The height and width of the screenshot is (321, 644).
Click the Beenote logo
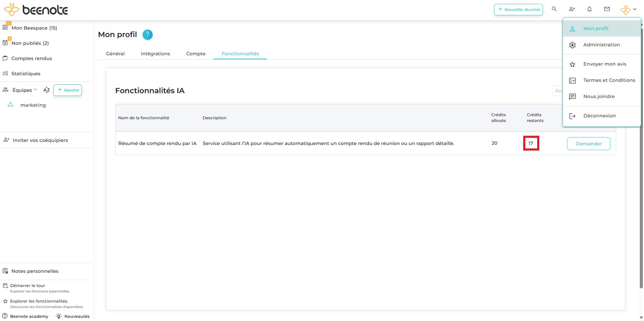[x=36, y=10]
